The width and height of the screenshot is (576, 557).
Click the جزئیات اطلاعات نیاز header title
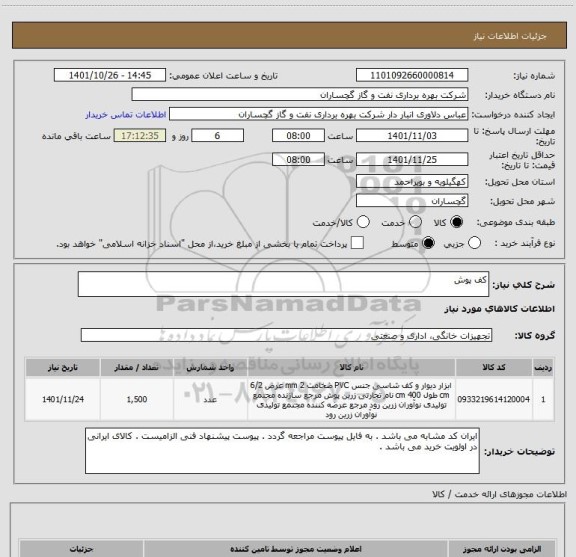tap(510, 36)
